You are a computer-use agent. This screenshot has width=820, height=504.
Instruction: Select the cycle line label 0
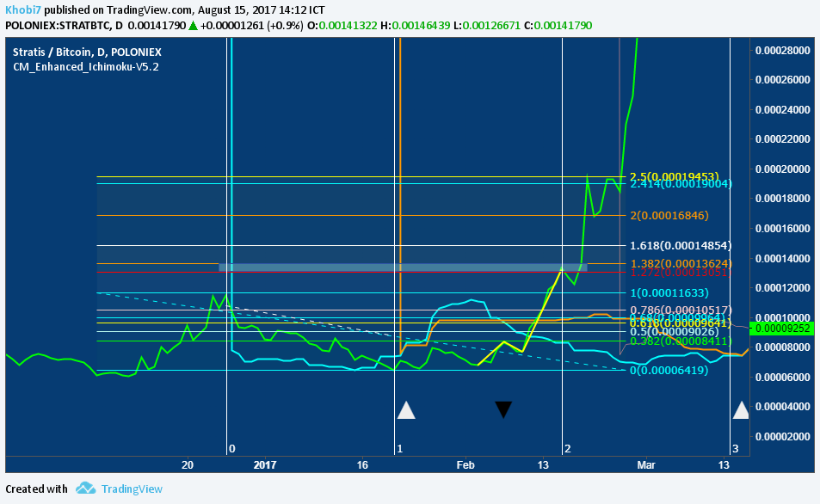(232, 449)
